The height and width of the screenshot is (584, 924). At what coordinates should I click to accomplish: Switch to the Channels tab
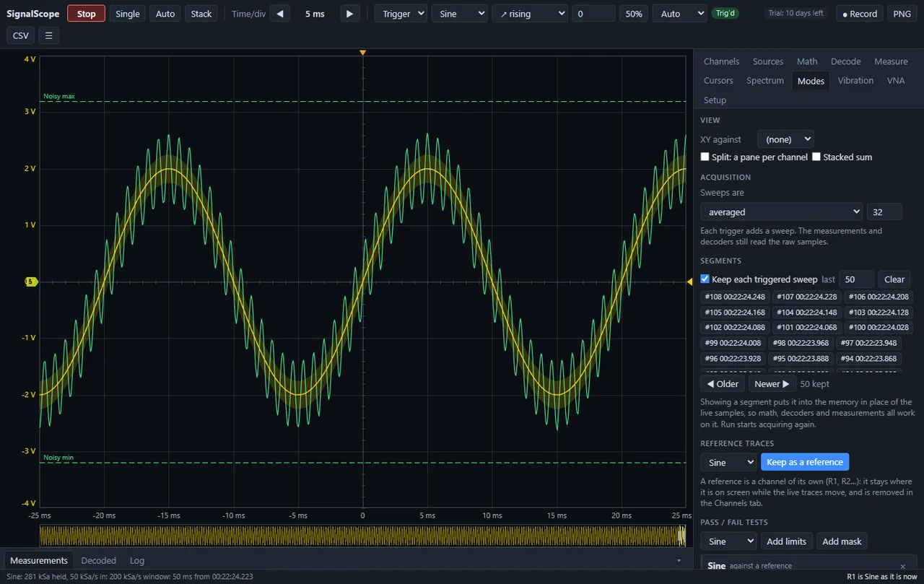[721, 61]
